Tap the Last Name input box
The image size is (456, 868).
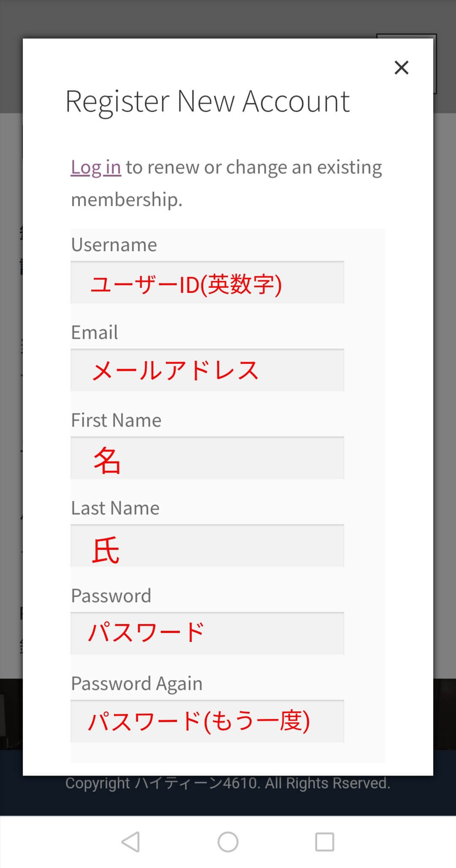click(x=207, y=546)
